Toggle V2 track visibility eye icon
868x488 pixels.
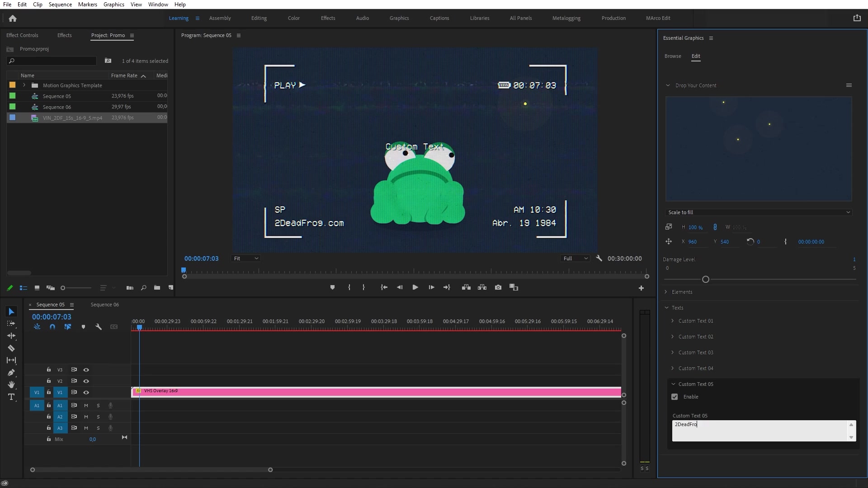pyautogui.click(x=86, y=381)
